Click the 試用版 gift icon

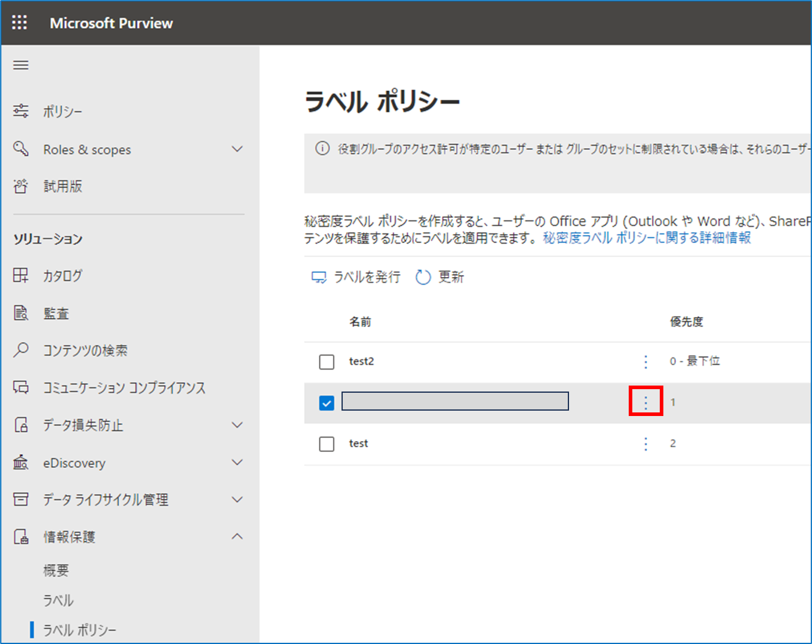pyautogui.click(x=21, y=186)
